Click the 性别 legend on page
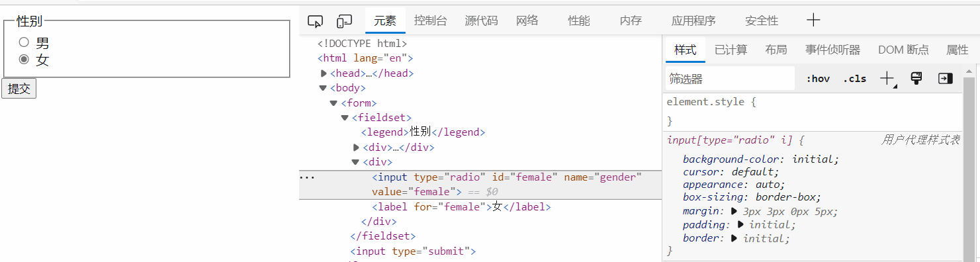This screenshot has width=980, height=262. (30, 21)
